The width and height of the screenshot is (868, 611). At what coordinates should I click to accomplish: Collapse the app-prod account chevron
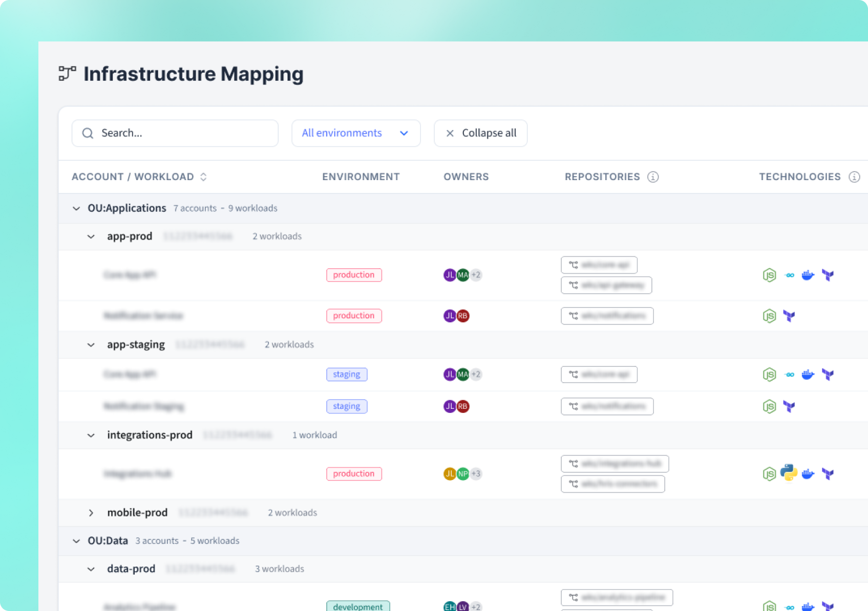[91, 237]
